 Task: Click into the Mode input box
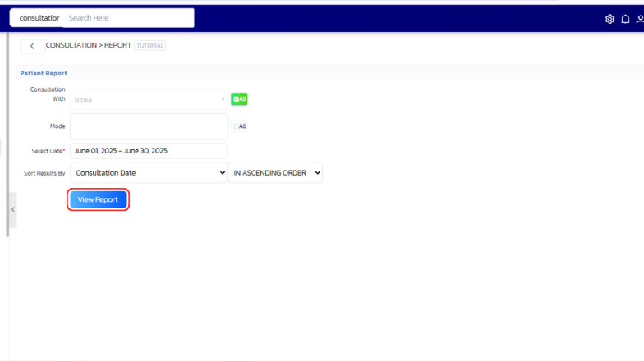coord(149,126)
